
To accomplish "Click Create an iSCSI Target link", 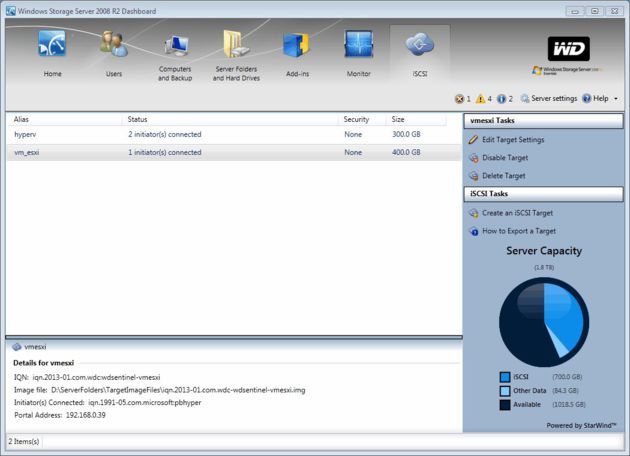I will tap(518, 213).
